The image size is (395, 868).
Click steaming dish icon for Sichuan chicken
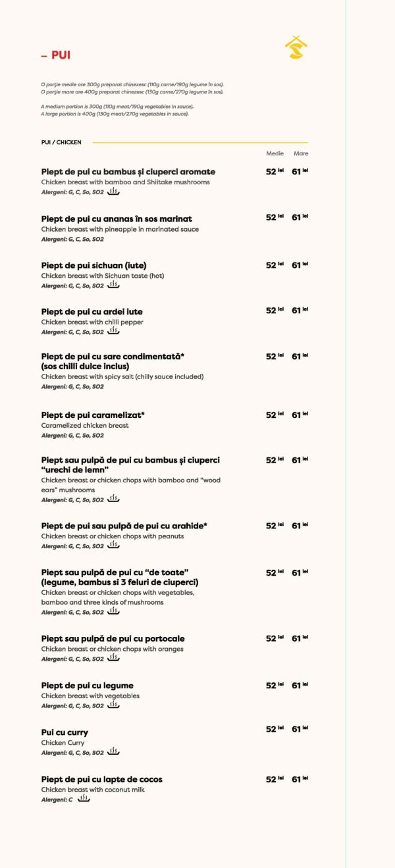(113, 285)
